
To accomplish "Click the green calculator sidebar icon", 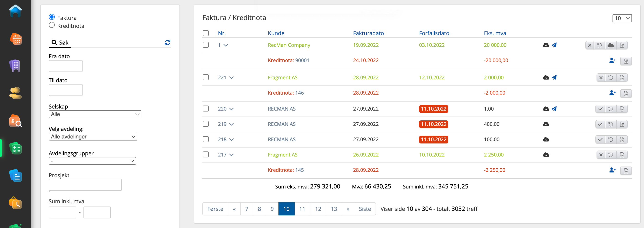I will [x=16, y=148].
